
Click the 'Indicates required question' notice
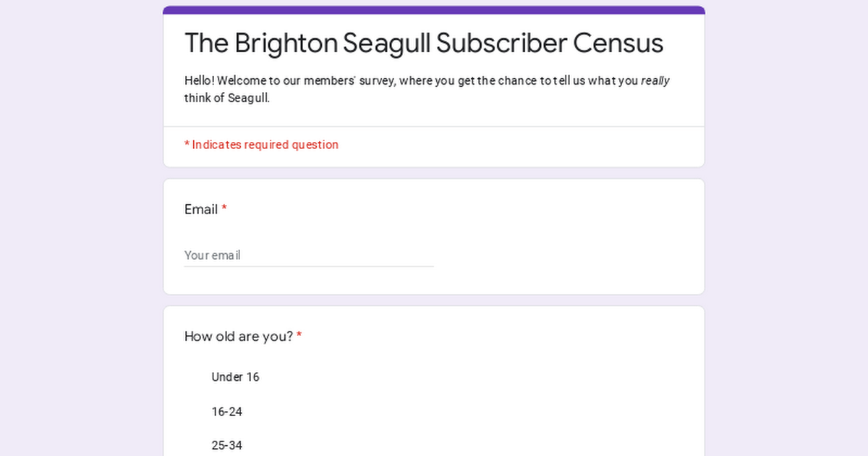[x=265, y=145]
